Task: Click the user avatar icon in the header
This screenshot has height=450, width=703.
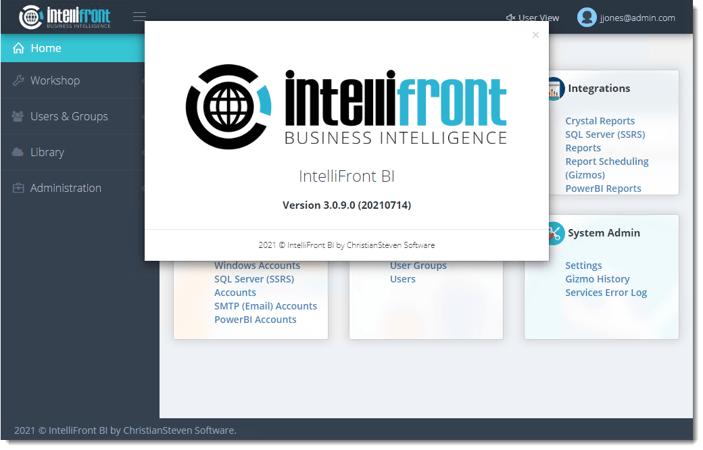Action: pyautogui.click(x=586, y=17)
